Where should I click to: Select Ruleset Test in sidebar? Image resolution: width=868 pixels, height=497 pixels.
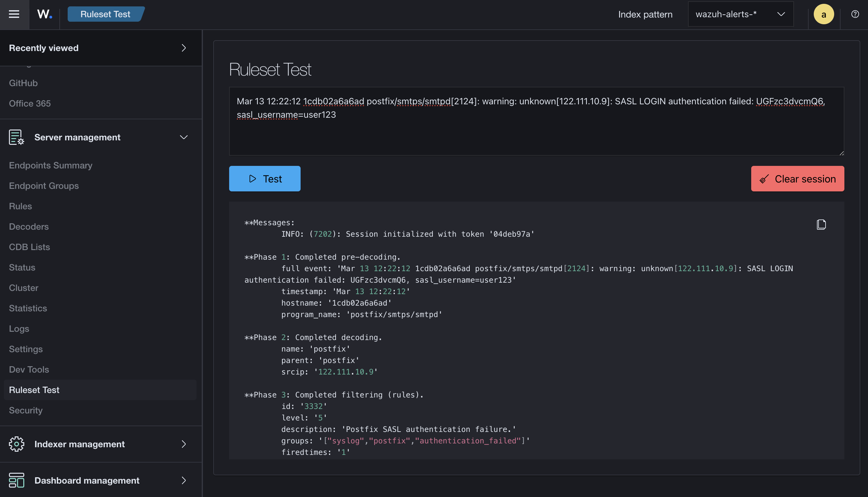100,390
